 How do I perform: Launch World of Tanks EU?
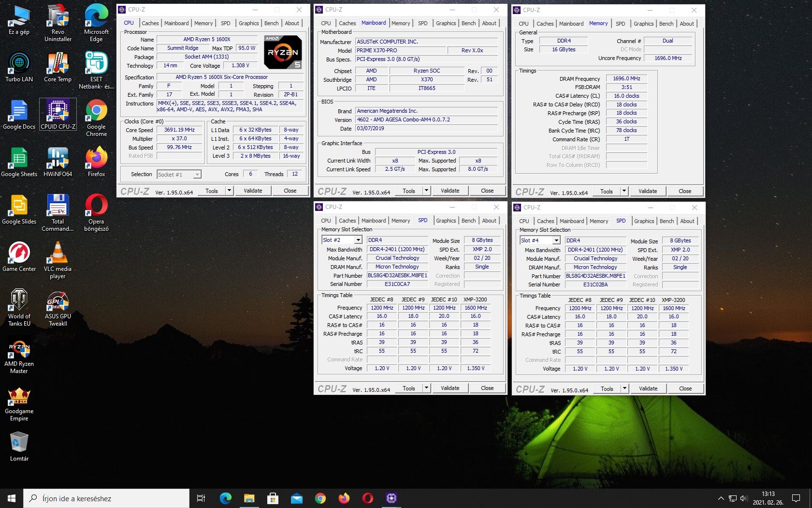tap(19, 308)
